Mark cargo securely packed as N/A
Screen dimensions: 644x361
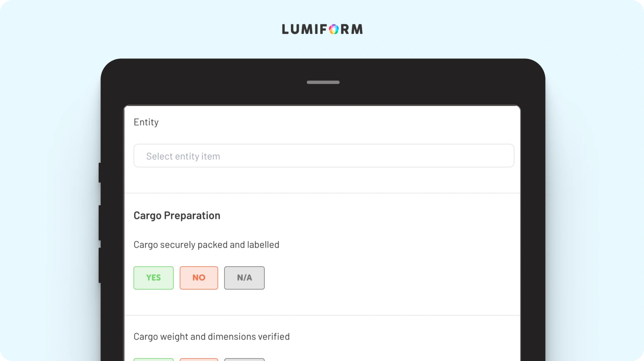pyautogui.click(x=244, y=278)
